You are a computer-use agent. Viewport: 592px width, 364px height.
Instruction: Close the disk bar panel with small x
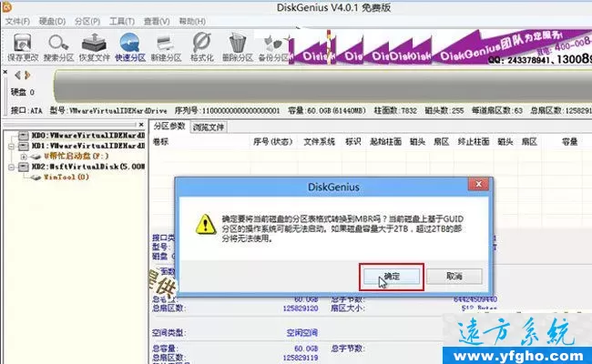point(5,71)
